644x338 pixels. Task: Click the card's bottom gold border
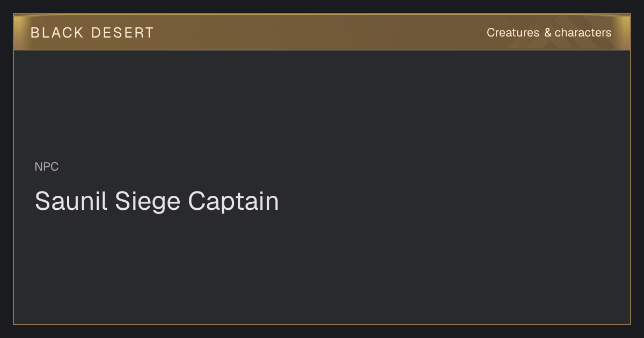tap(322, 324)
